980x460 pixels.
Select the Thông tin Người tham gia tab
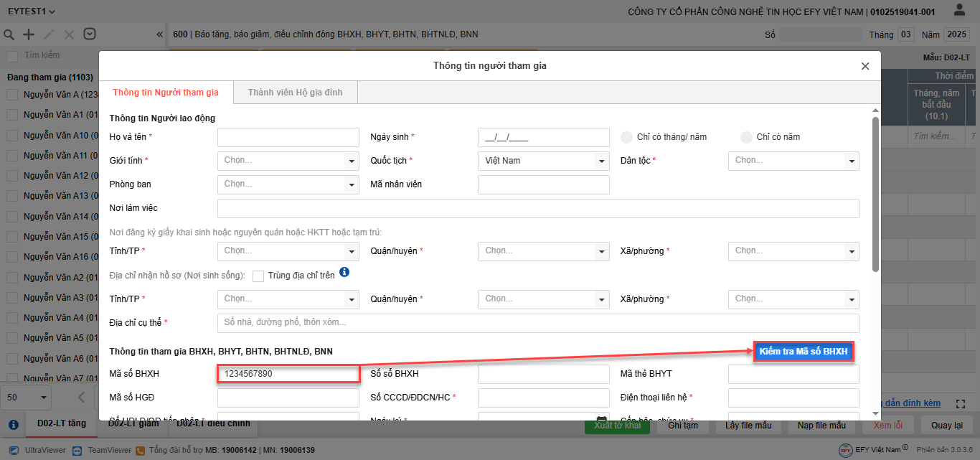(166, 93)
